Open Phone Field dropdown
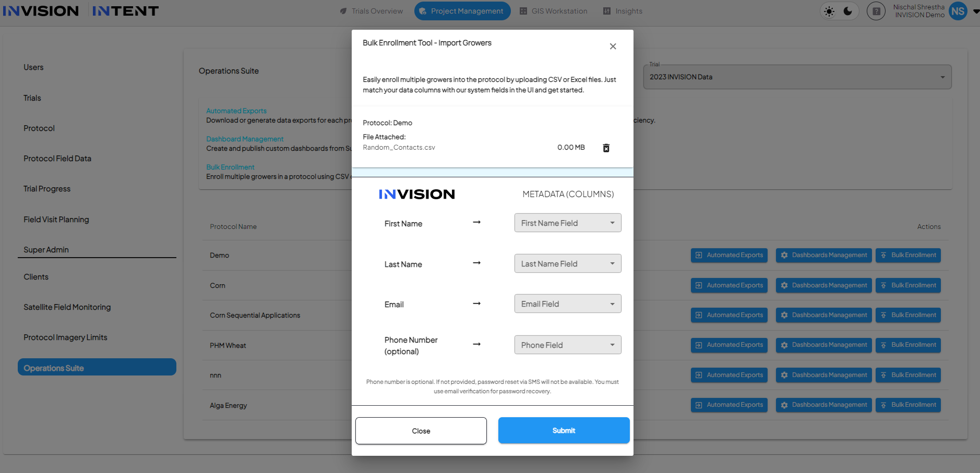 click(x=568, y=345)
